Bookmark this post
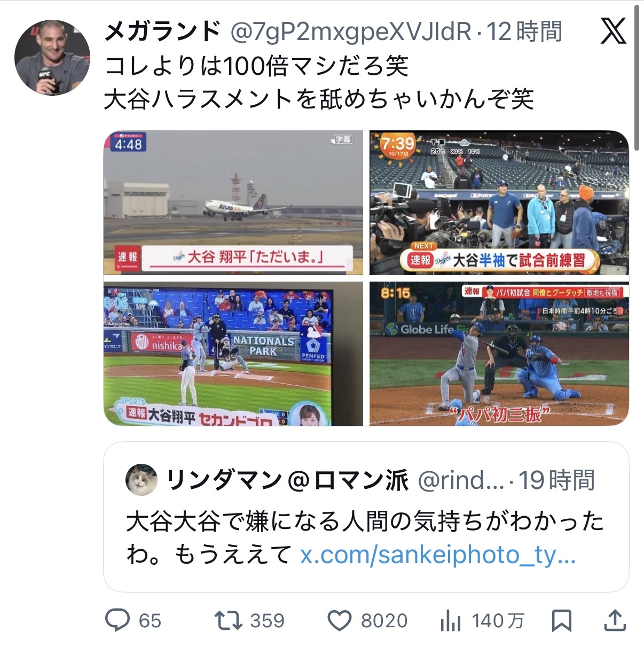 561,621
